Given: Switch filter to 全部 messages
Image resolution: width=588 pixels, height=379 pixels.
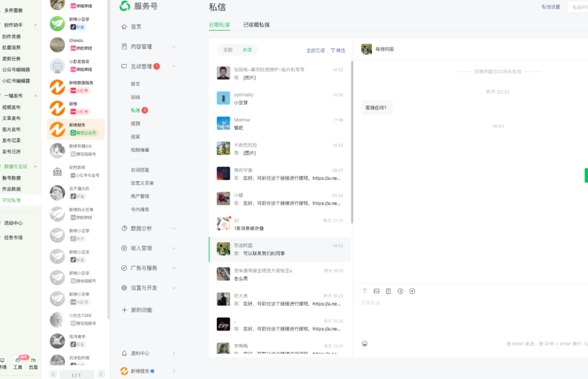Looking at the screenshot, I should click(228, 50).
